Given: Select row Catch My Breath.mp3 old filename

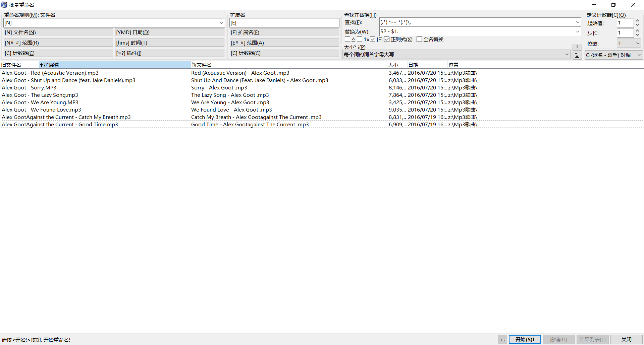Looking at the screenshot, I should coord(66,117).
